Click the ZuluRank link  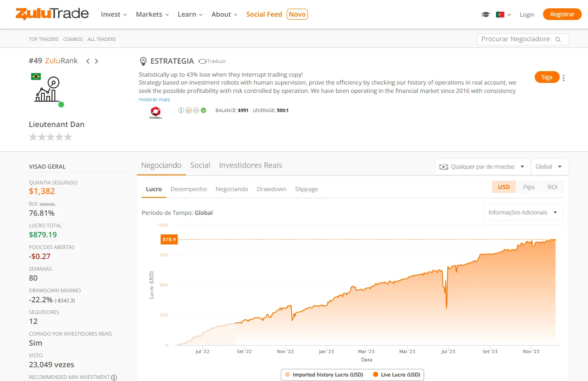61,61
